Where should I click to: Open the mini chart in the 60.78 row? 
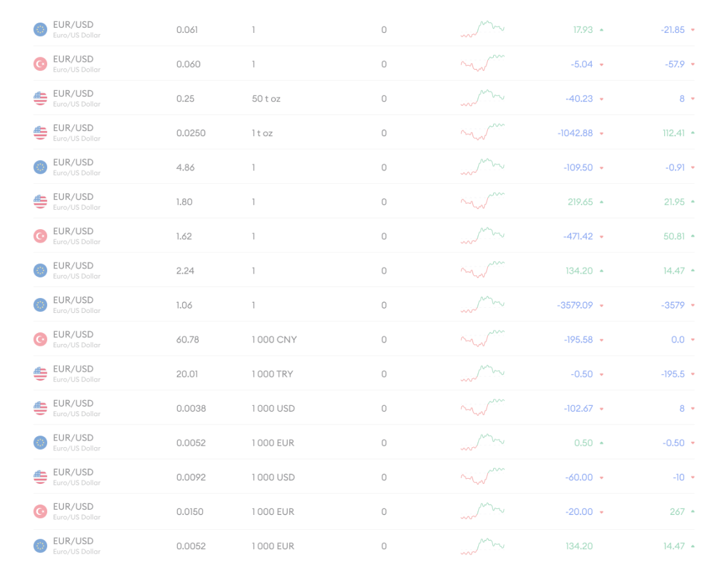tap(482, 339)
